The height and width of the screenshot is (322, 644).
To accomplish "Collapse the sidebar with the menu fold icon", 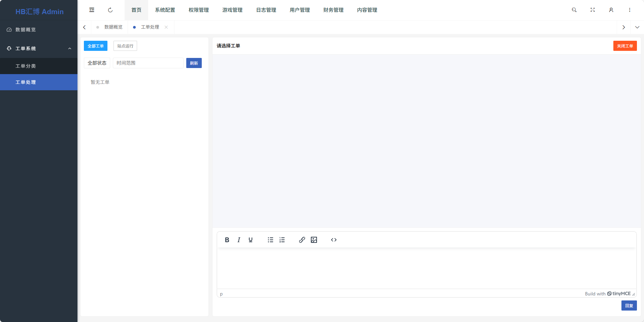I will (x=92, y=10).
